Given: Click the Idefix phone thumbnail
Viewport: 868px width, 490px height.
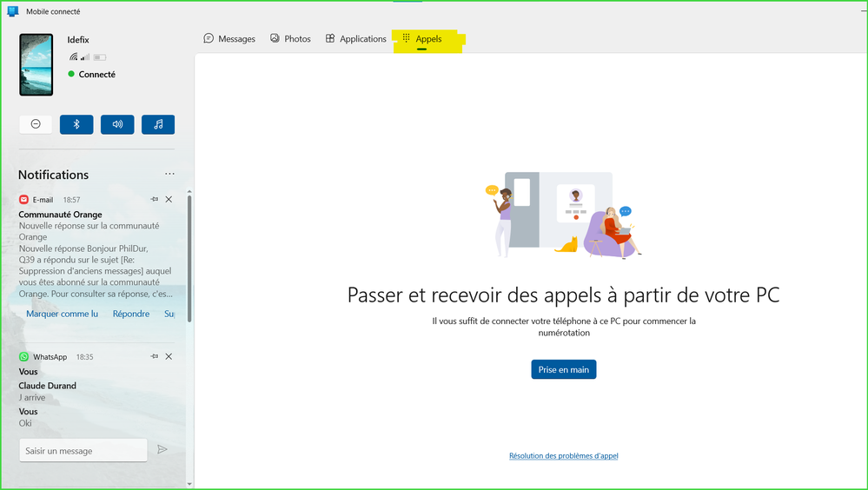Looking at the screenshot, I should (36, 65).
